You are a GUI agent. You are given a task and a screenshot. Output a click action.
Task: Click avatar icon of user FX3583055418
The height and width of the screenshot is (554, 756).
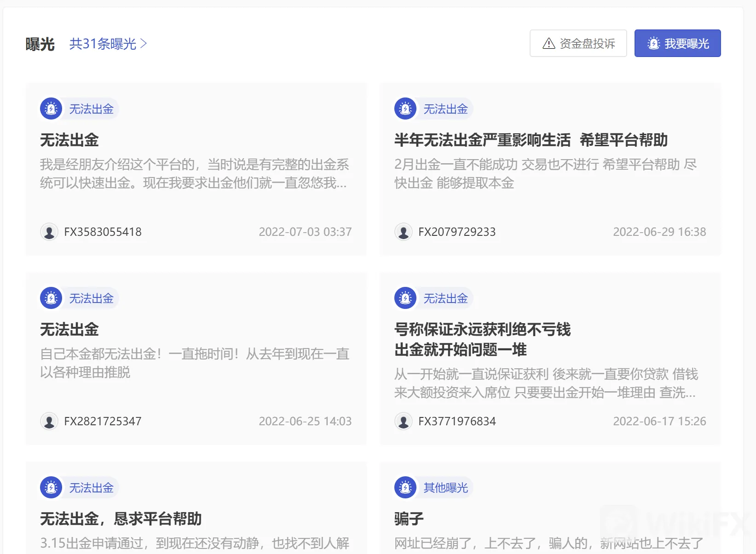pos(49,232)
